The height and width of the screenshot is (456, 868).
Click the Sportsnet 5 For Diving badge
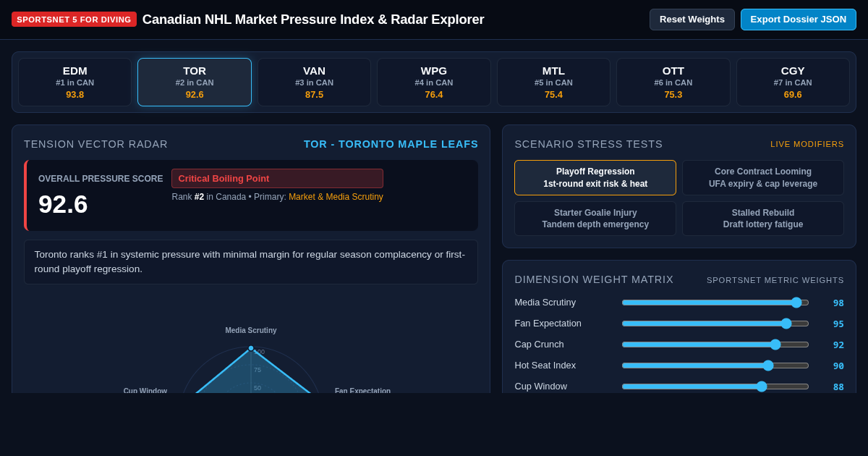pyautogui.click(x=74, y=20)
